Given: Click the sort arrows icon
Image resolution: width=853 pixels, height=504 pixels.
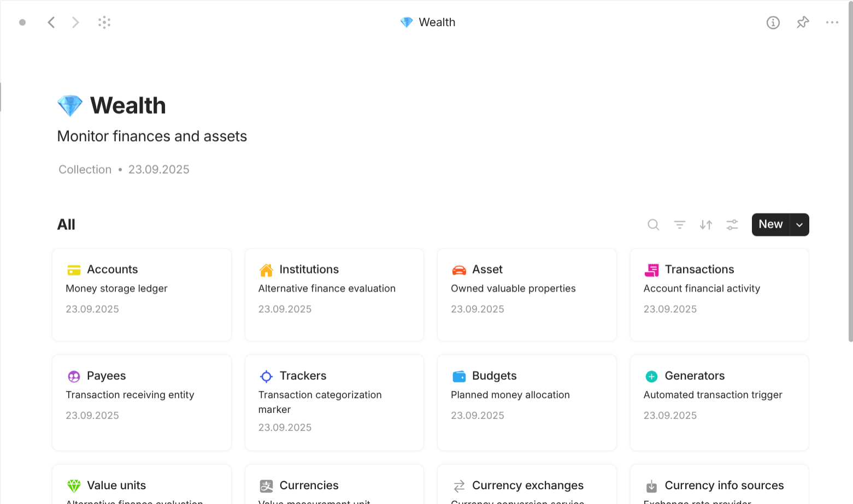Looking at the screenshot, I should coord(705,224).
